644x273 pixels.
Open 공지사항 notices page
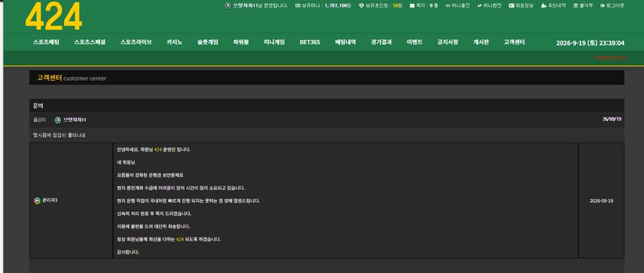tap(447, 42)
